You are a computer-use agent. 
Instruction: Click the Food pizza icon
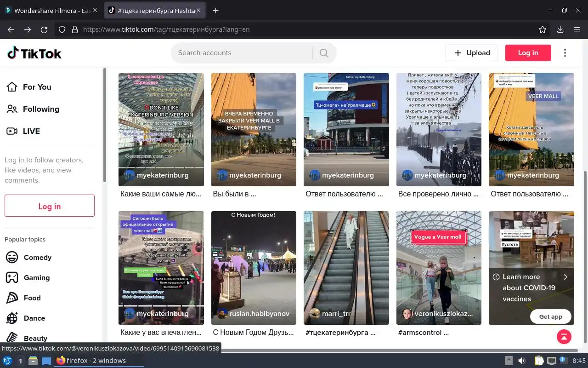point(12,298)
